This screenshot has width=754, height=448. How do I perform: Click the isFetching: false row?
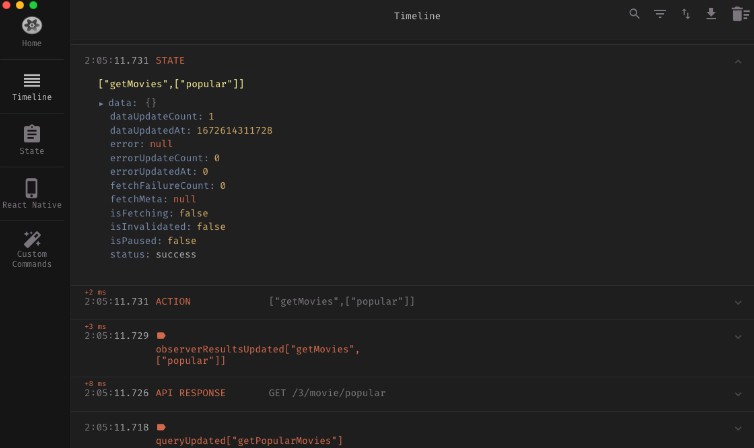click(x=159, y=213)
